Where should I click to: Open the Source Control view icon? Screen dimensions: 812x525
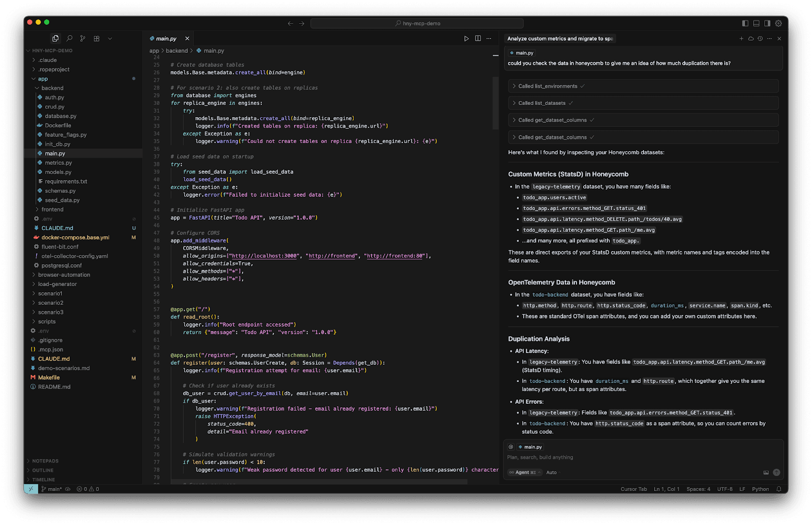pos(83,39)
